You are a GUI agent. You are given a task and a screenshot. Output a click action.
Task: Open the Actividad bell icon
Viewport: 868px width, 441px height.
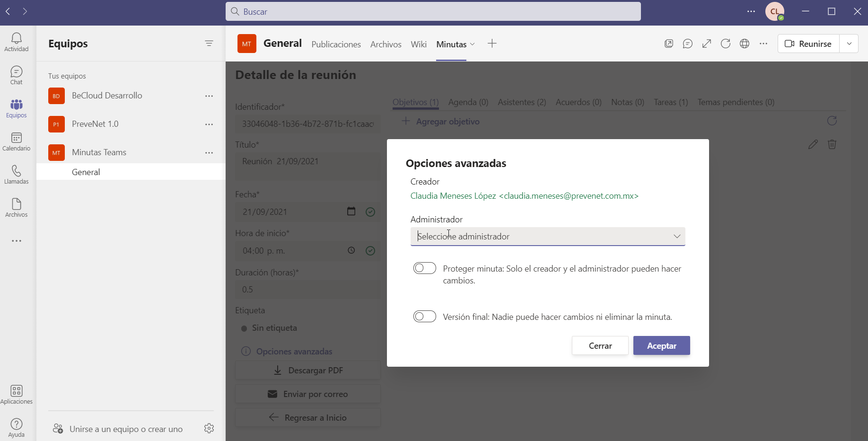17,42
